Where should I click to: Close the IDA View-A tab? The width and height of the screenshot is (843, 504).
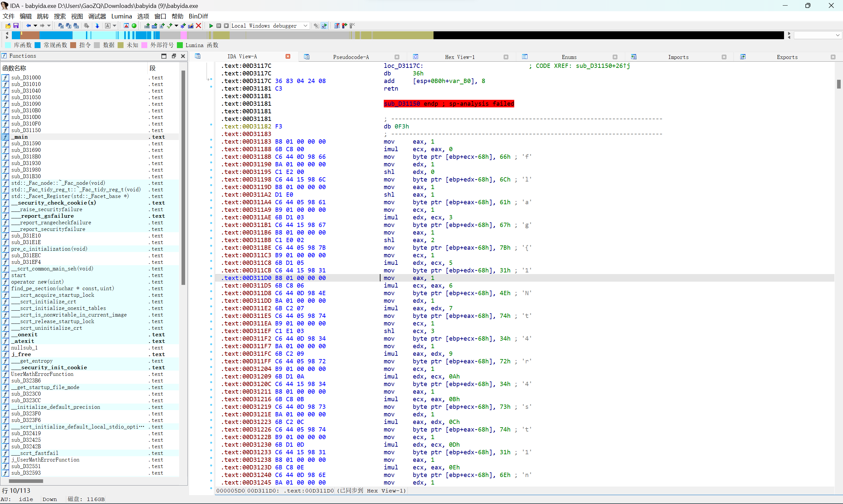(288, 56)
